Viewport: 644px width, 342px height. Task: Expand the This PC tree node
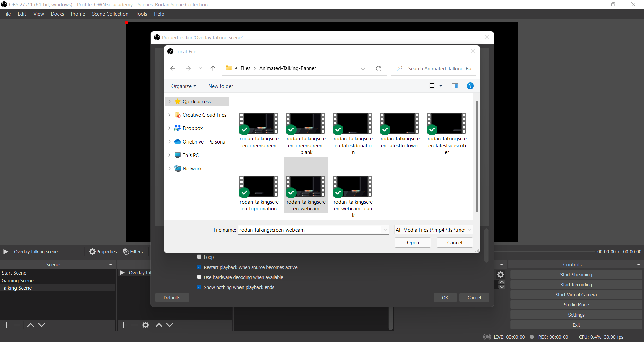[x=169, y=155]
